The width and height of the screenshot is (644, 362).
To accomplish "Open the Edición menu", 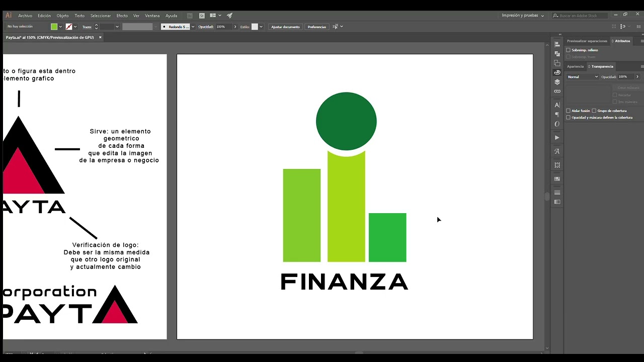I will click(x=44, y=16).
